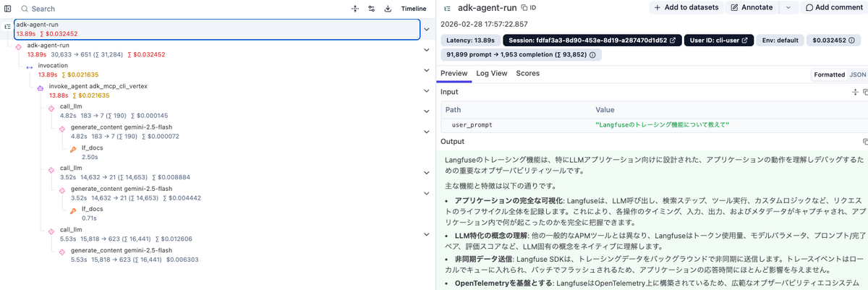Screen dimensions: 868x290
Task: Download the trace using the download icon
Action: click(x=388, y=9)
